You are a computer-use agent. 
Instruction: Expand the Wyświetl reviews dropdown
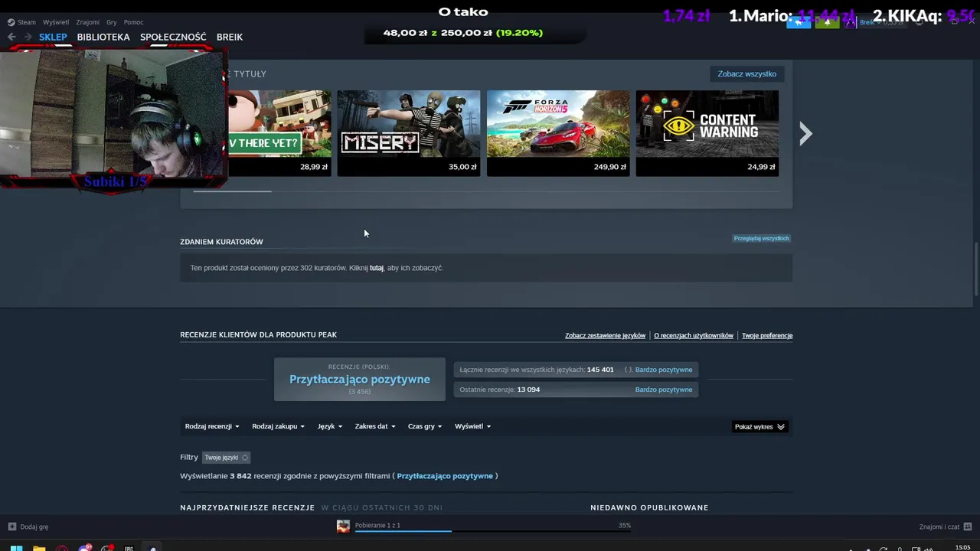(x=473, y=426)
